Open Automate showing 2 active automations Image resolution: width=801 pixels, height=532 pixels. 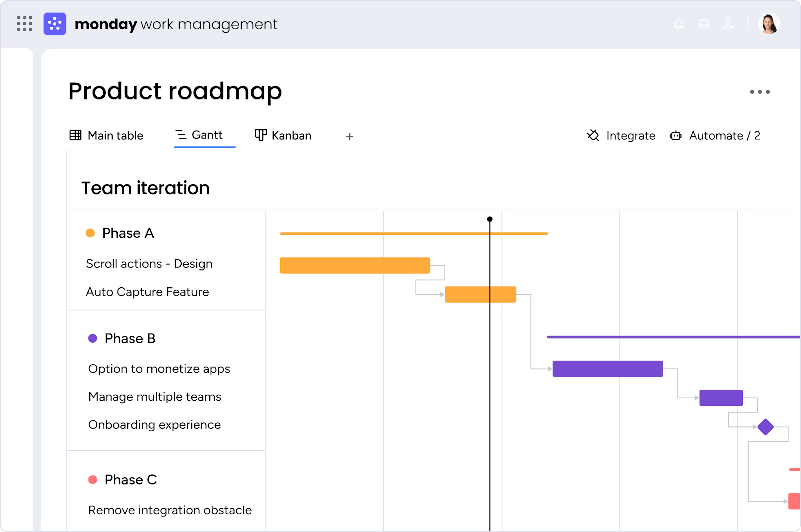(724, 135)
